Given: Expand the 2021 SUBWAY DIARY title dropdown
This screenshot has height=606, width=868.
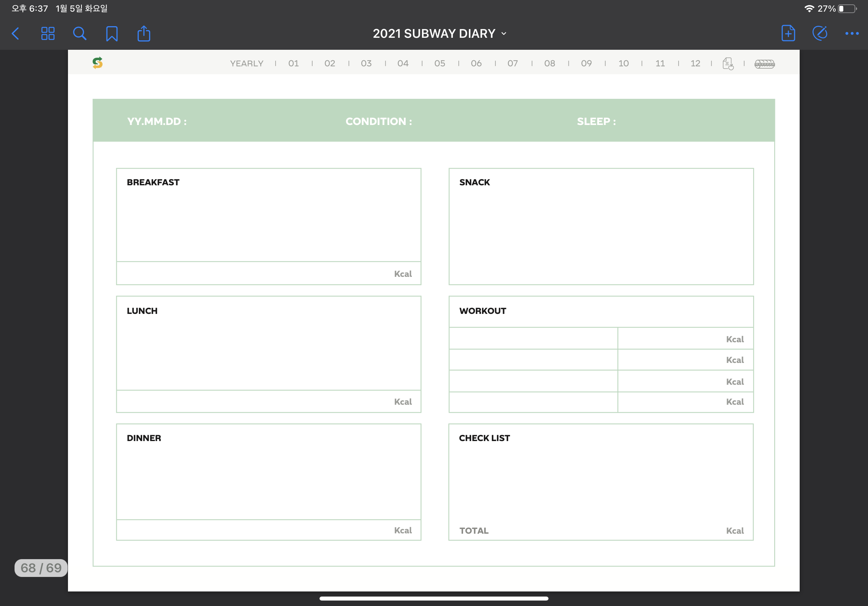Looking at the screenshot, I should tap(439, 34).
